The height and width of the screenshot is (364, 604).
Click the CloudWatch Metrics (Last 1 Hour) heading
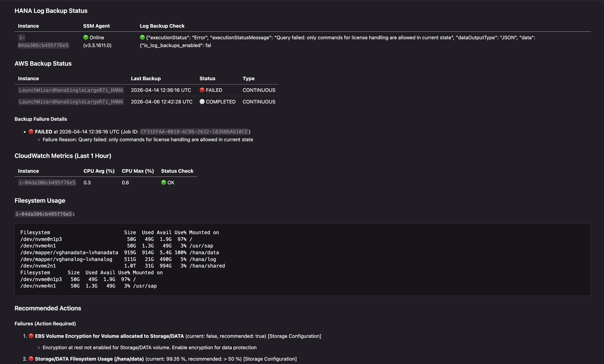[x=63, y=156]
